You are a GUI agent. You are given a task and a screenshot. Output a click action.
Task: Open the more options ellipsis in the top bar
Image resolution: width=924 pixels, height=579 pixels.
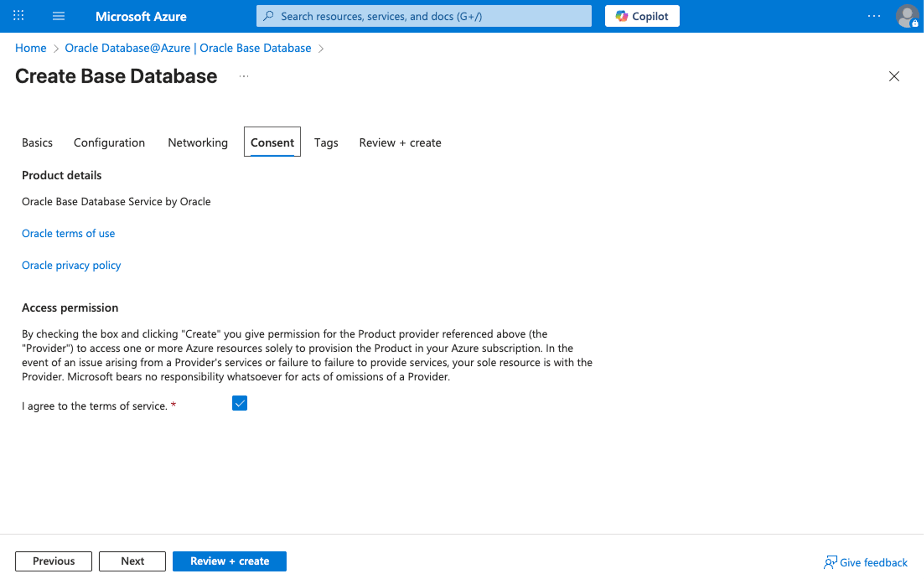pos(874,17)
